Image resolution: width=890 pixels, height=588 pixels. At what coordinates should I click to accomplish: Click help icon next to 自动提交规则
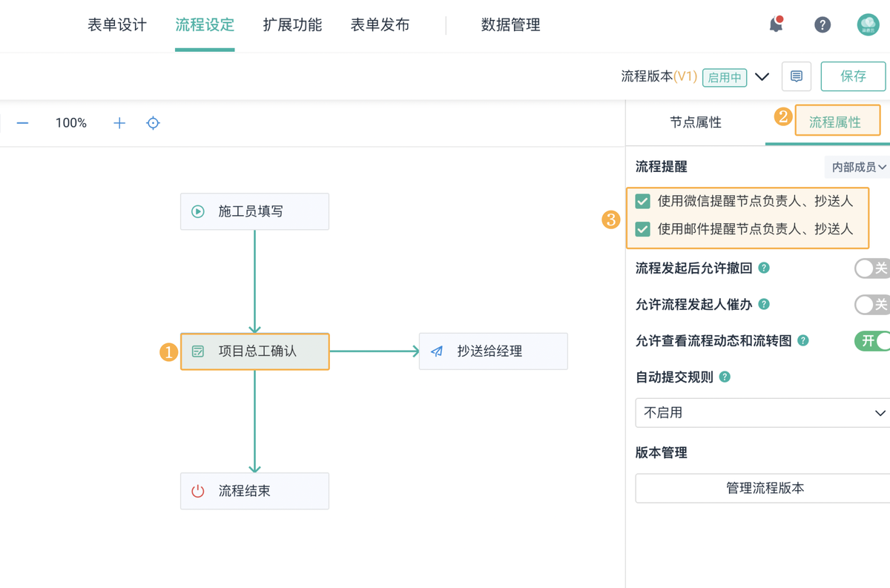point(725,377)
